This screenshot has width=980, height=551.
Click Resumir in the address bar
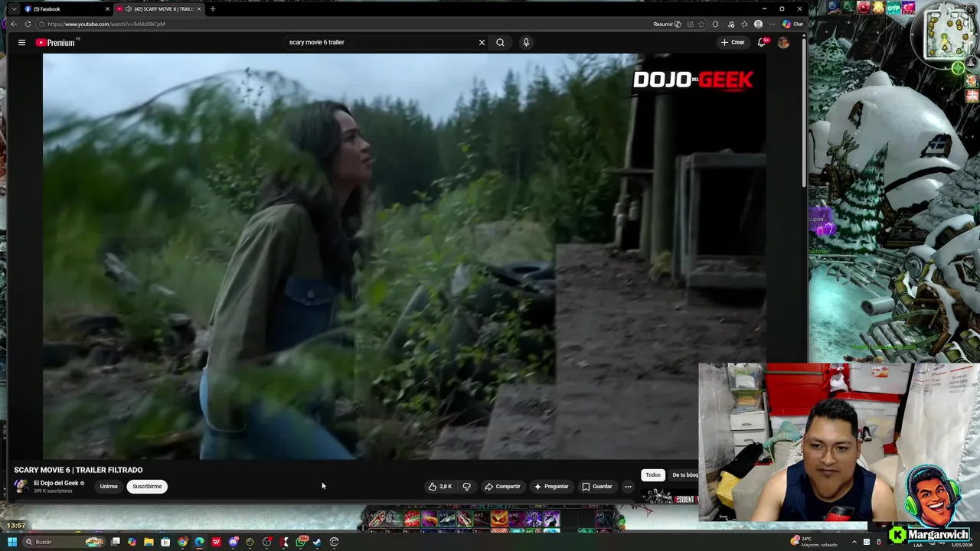668,24
